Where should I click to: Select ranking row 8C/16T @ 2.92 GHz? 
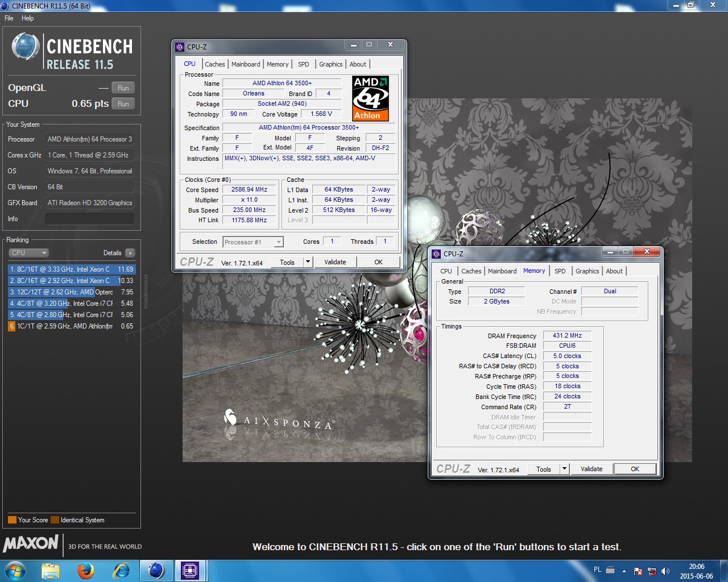(72, 281)
